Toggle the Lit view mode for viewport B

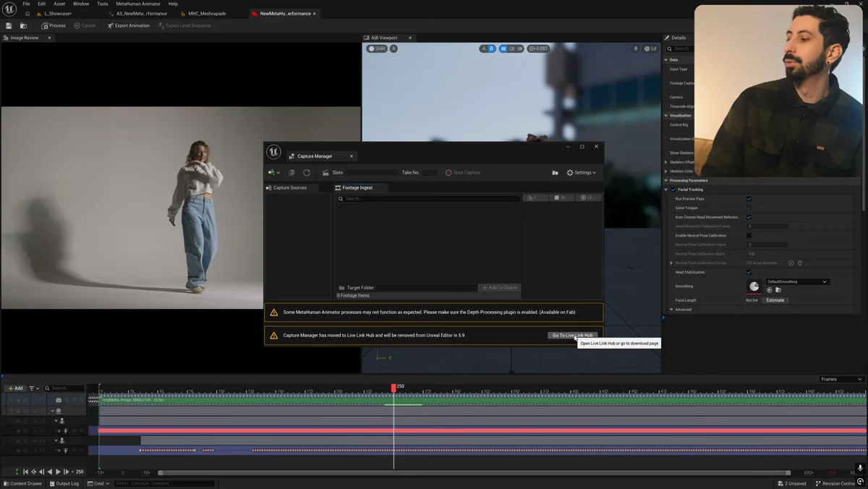(x=650, y=48)
